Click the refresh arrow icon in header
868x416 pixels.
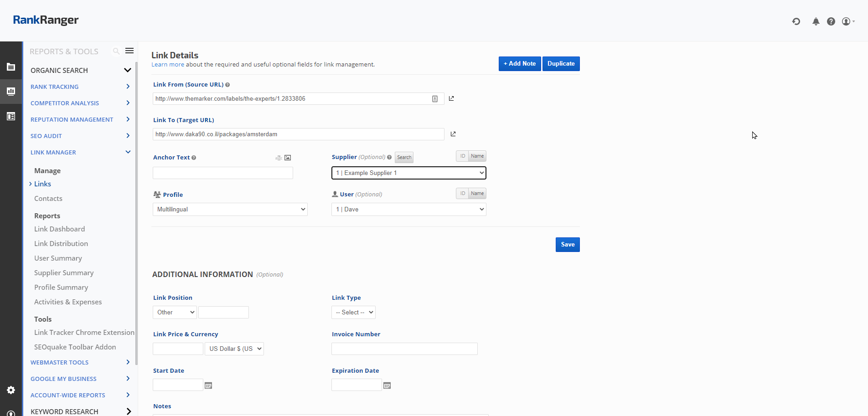pos(796,21)
